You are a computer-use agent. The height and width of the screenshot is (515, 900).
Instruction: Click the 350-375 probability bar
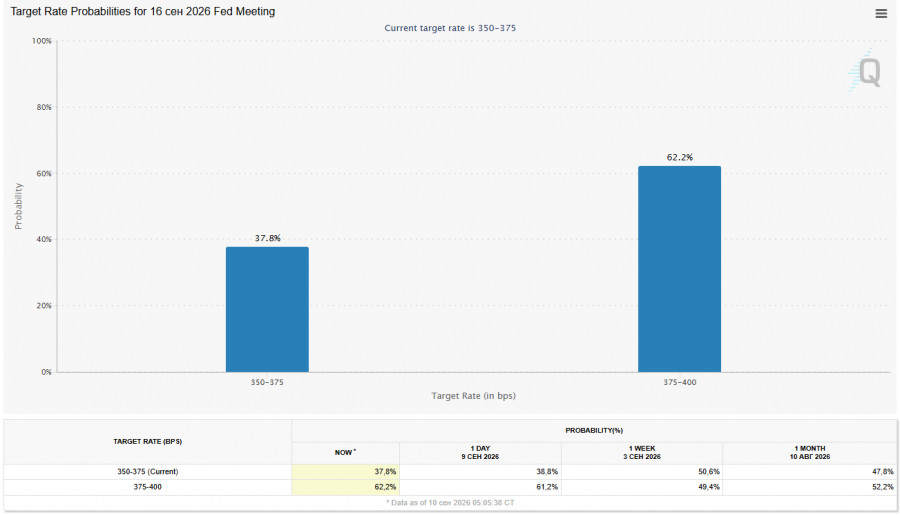tap(267, 309)
